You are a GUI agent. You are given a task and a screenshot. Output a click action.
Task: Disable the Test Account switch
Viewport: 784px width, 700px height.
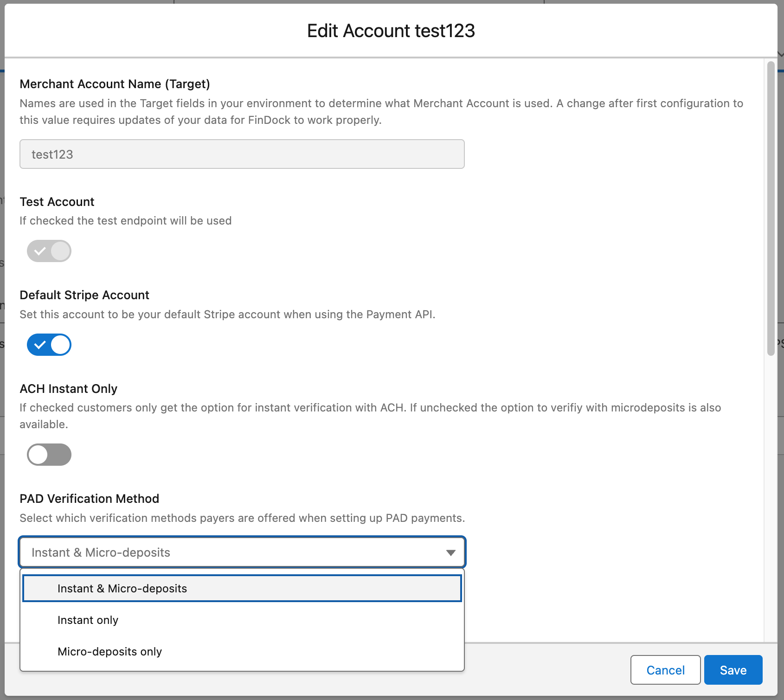click(49, 250)
